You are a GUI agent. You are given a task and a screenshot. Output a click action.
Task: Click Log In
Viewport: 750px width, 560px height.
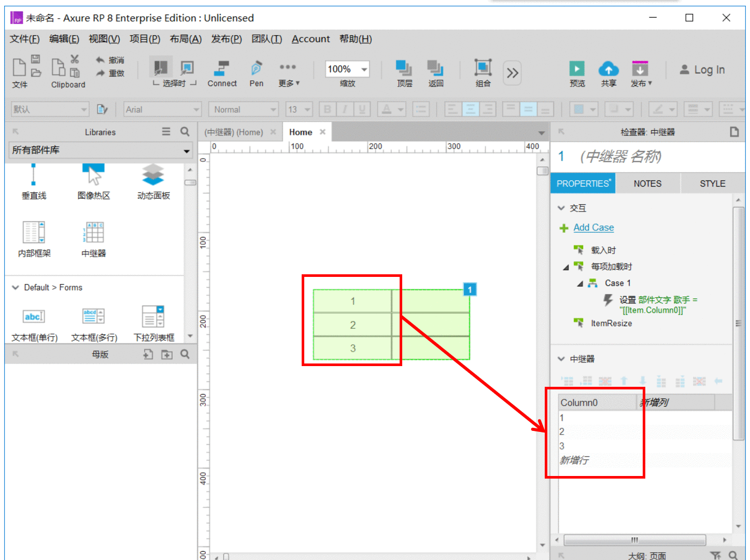pos(702,69)
